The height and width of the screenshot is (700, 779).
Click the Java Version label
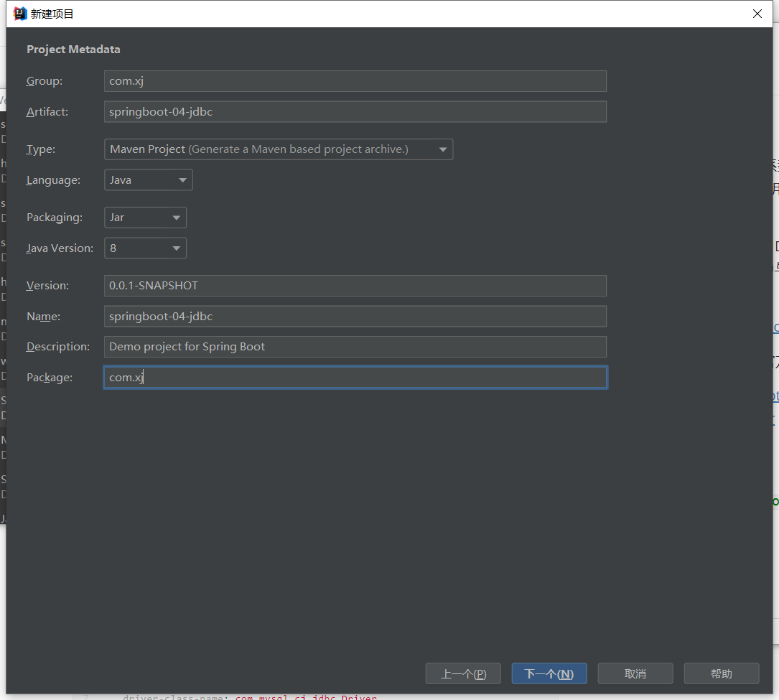click(60, 248)
